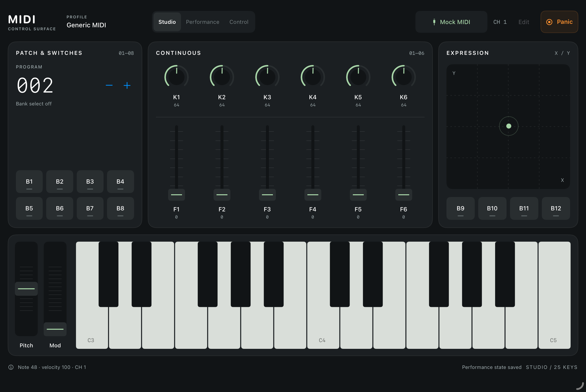Click the F2 fader handle
Viewport: 586px width, 392px height.
click(x=222, y=195)
